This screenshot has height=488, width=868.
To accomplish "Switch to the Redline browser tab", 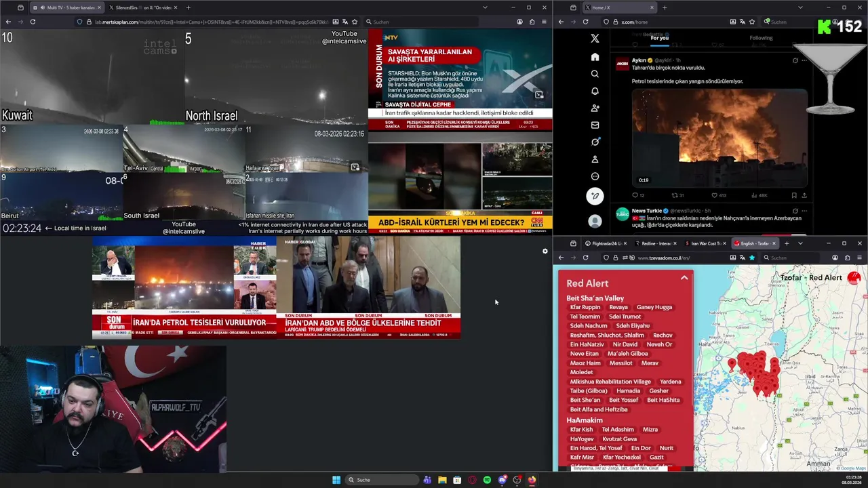I will [x=656, y=243].
